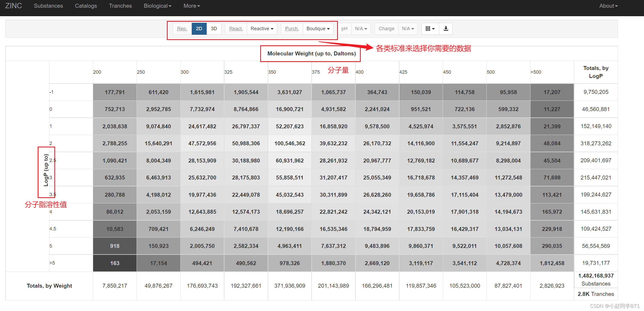Open the More menu
The width and height of the screenshot is (644, 311).
pos(192,6)
